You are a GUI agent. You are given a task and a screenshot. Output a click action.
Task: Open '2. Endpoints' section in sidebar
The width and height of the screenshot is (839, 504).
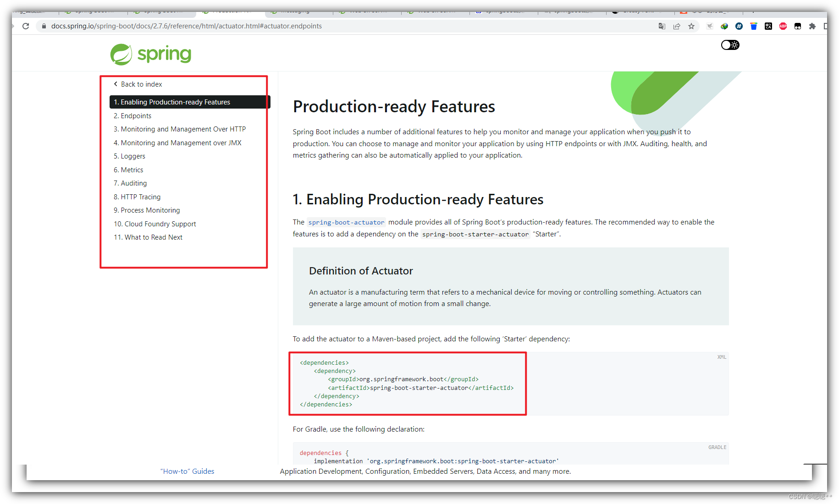pos(132,116)
